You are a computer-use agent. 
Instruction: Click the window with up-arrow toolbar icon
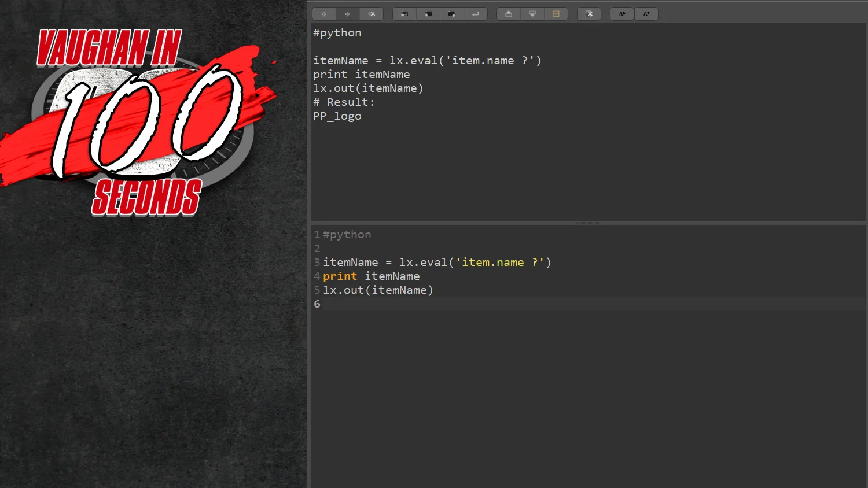(x=452, y=14)
